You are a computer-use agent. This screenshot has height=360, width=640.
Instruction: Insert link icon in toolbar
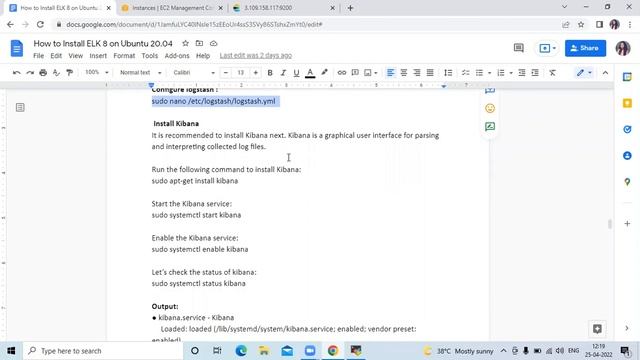pos(342,73)
